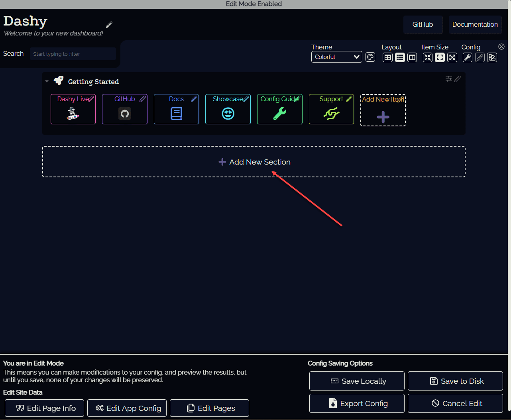Set item size to medium icon

coord(440,57)
